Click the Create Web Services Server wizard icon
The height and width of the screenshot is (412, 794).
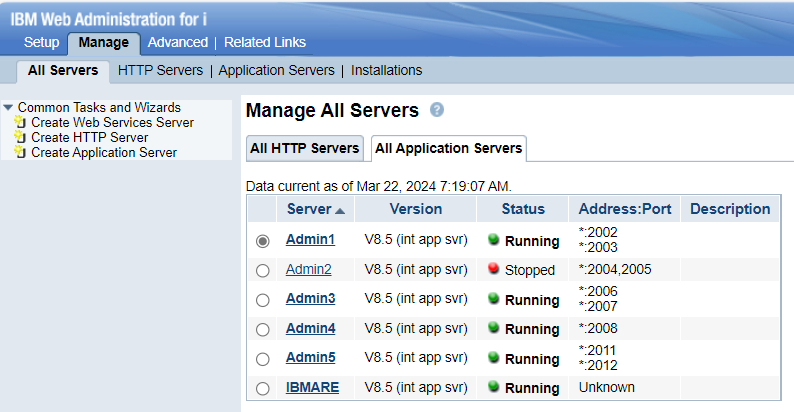[x=19, y=122]
